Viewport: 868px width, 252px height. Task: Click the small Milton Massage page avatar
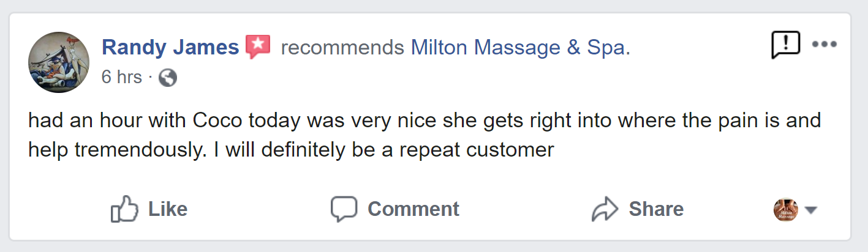tap(786, 210)
